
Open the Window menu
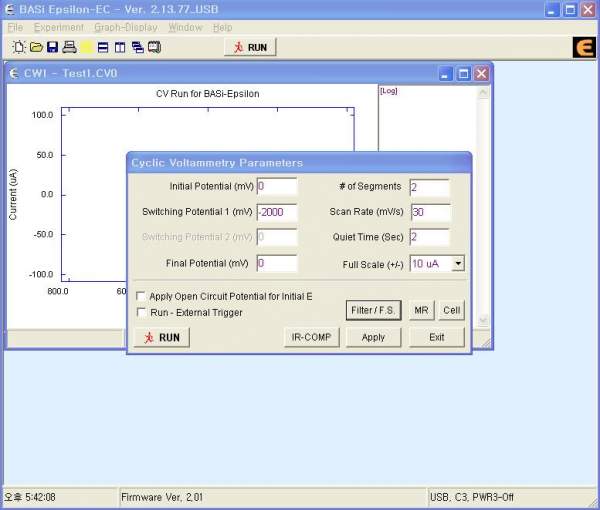[185, 28]
